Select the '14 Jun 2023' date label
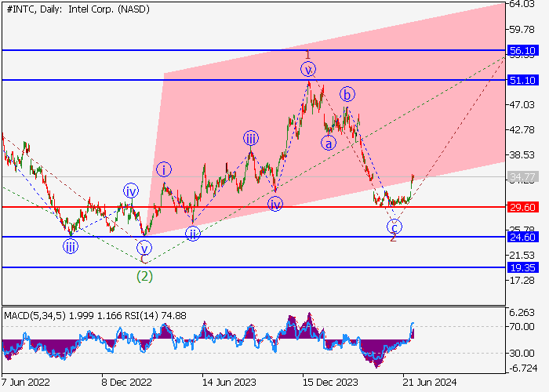Screen dimensions: 549x392 click(x=229, y=382)
